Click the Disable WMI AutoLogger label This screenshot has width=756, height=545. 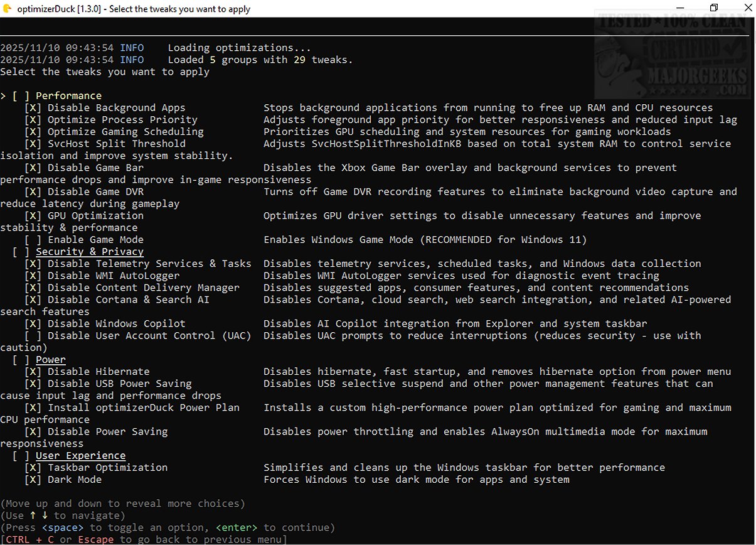[114, 276]
